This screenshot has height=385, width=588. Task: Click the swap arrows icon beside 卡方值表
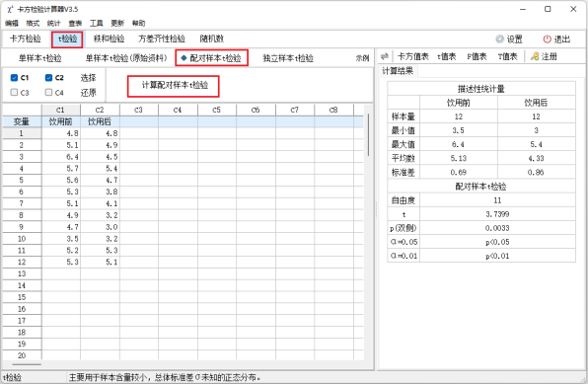(385, 56)
